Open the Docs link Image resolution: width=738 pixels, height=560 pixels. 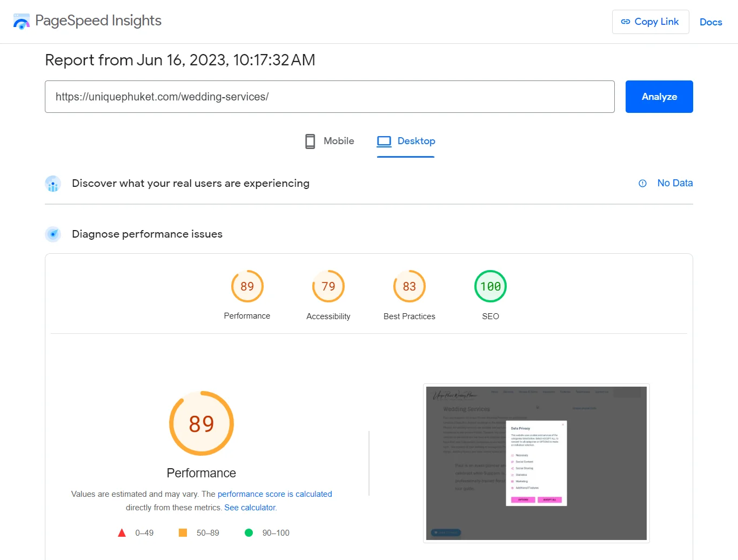pos(710,22)
